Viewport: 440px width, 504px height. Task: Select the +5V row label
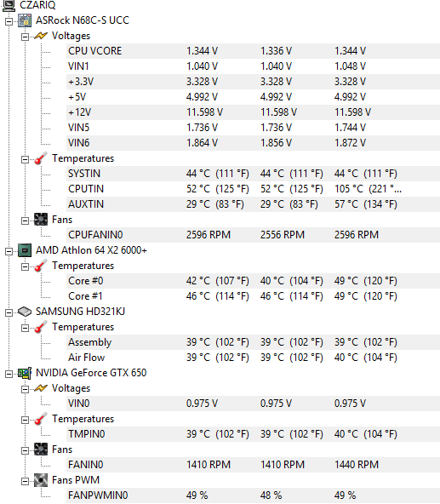coord(77,97)
